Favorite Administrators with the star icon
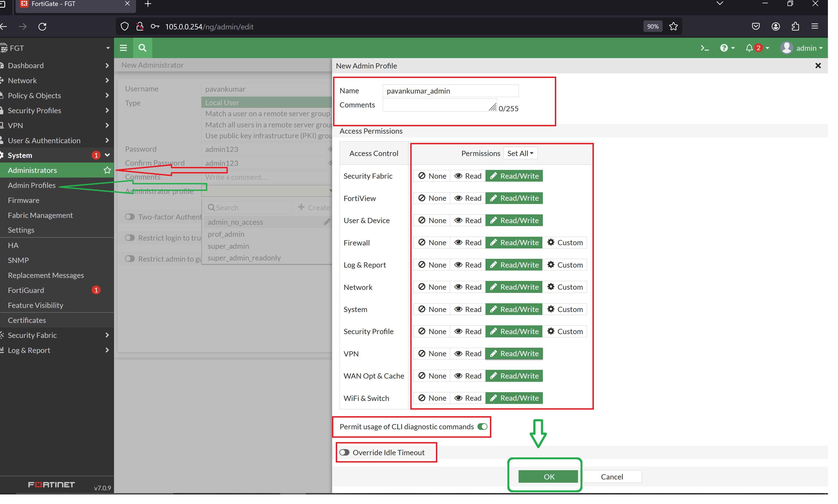The image size is (838, 504). tap(107, 170)
